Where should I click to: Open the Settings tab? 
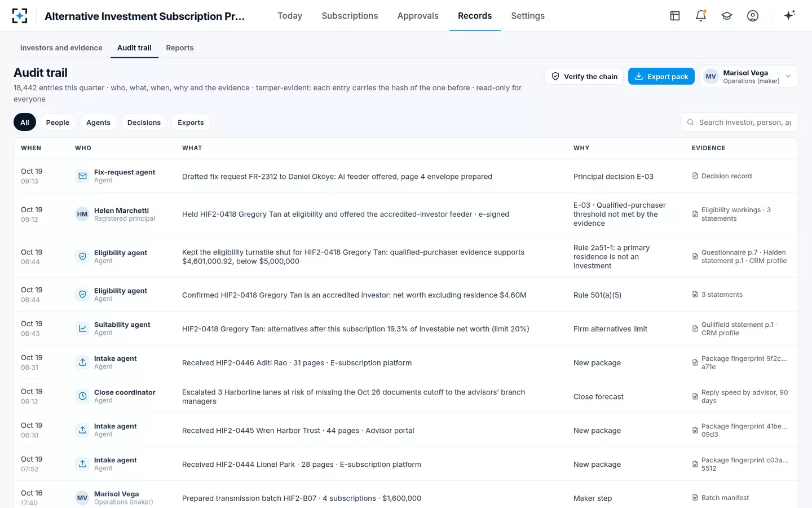click(x=528, y=16)
